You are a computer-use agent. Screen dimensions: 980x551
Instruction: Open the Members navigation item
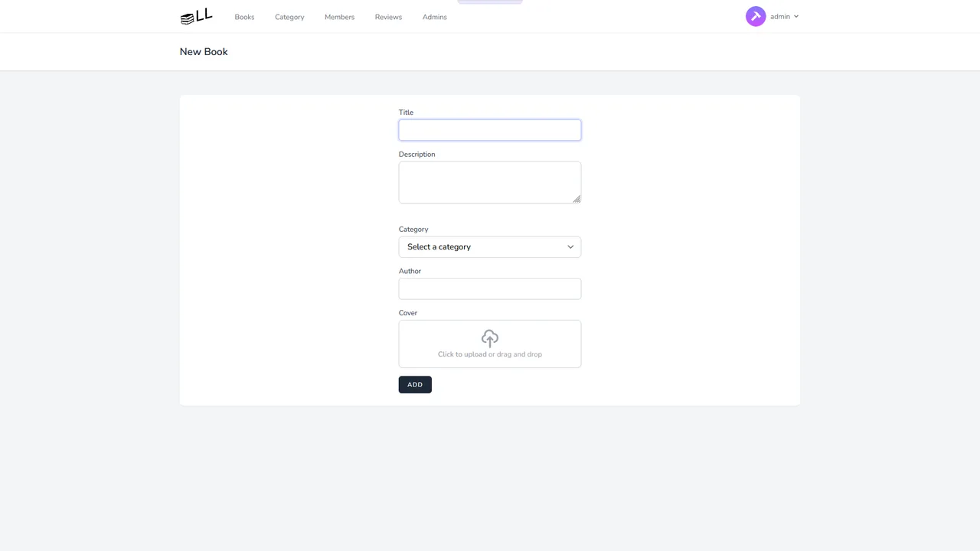point(339,17)
